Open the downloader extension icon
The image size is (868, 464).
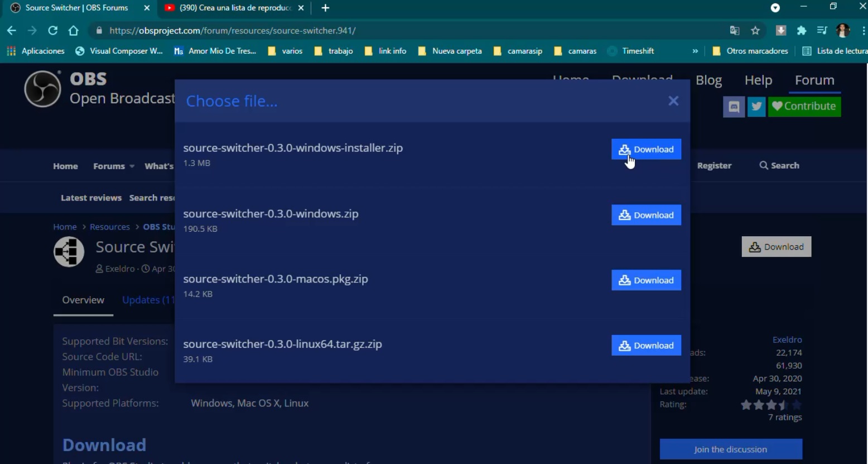point(781,31)
